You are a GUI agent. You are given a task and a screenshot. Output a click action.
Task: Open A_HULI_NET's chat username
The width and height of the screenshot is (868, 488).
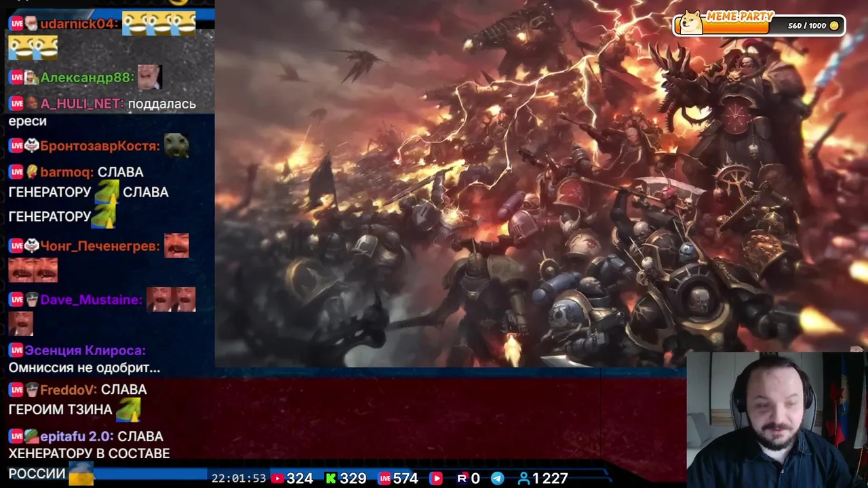(x=82, y=104)
